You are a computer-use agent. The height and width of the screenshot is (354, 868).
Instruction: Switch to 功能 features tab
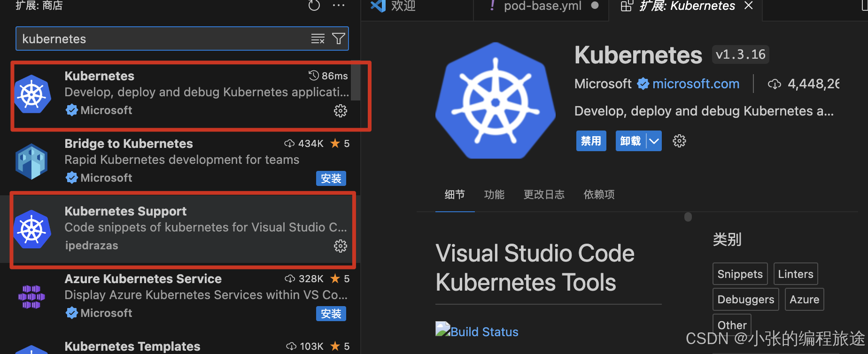coord(494,194)
